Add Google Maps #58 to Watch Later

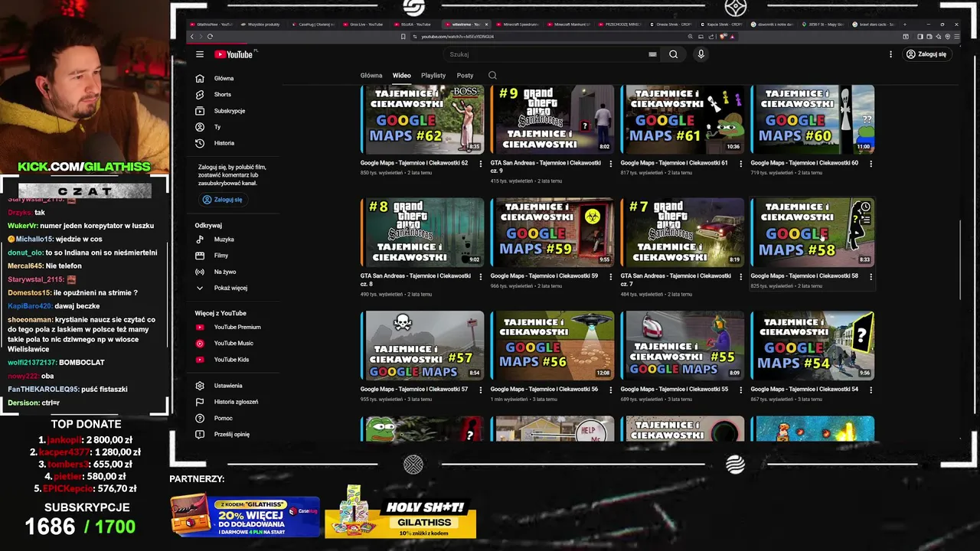coord(865,207)
